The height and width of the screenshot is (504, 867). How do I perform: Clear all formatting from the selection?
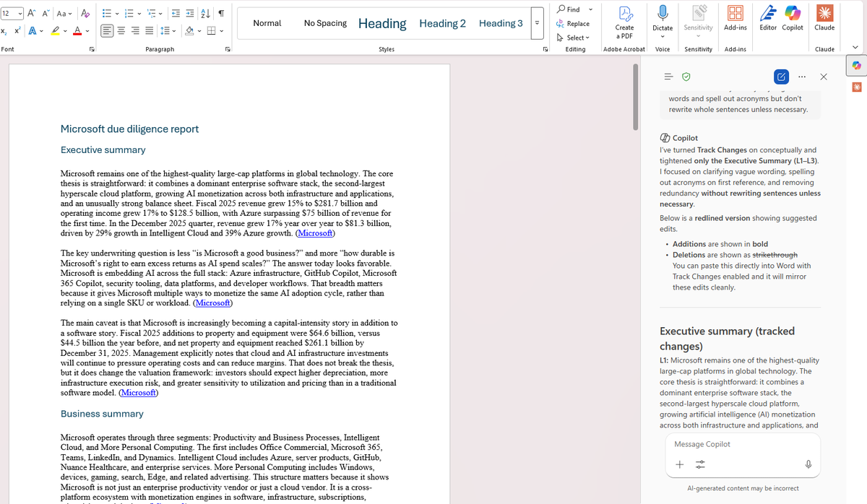pos(85,14)
